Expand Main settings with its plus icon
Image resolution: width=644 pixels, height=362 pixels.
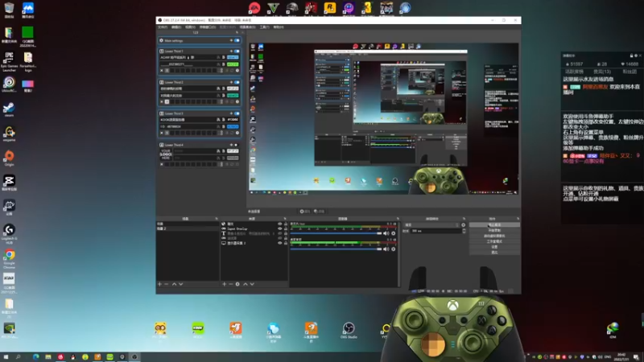click(231, 41)
